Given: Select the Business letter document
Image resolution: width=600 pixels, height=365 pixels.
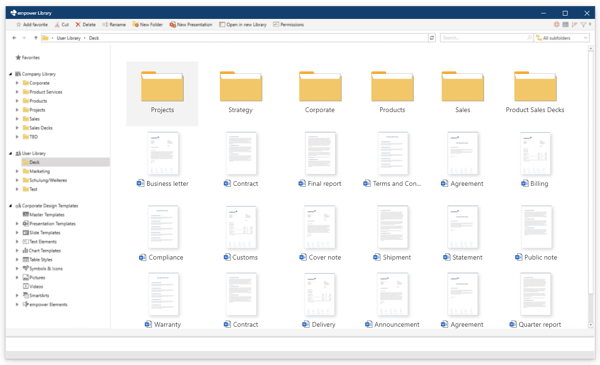Looking at the screenshot, I should point(163,160).
